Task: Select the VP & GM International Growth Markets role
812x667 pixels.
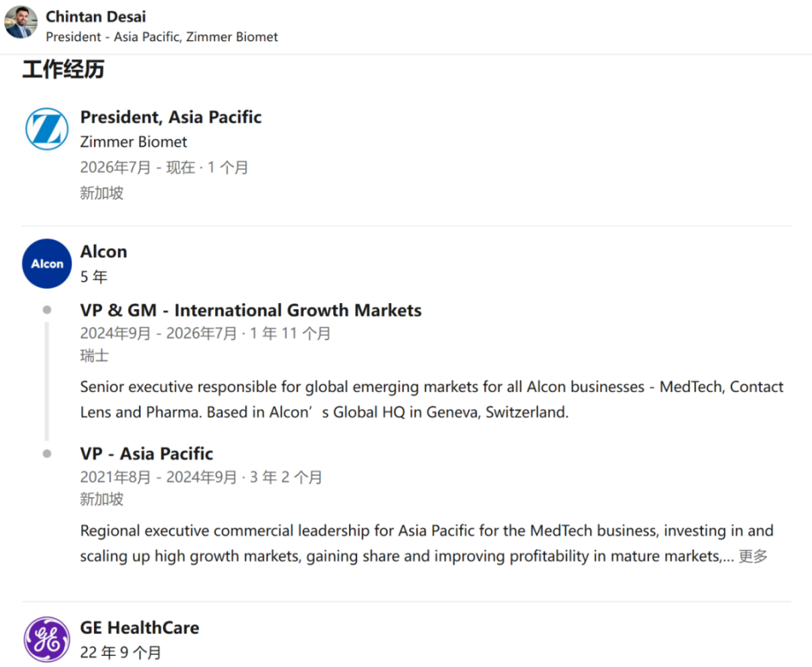Action: click(250, 311)
